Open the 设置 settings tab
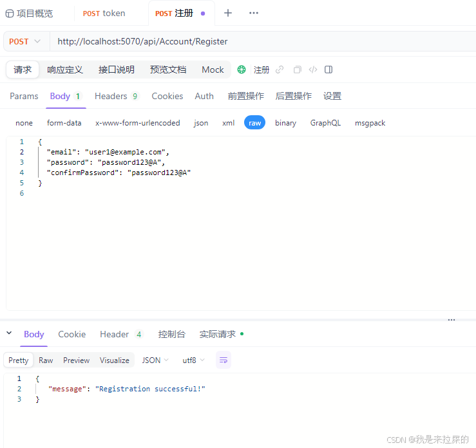The image size is (476, 448). click(x=332, y=96)
